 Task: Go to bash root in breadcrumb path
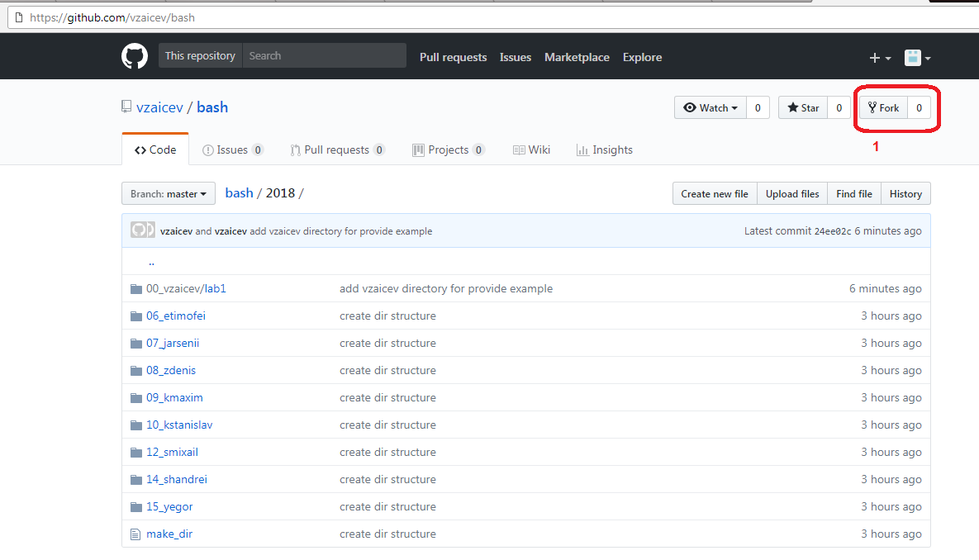(x=239, y=193)
